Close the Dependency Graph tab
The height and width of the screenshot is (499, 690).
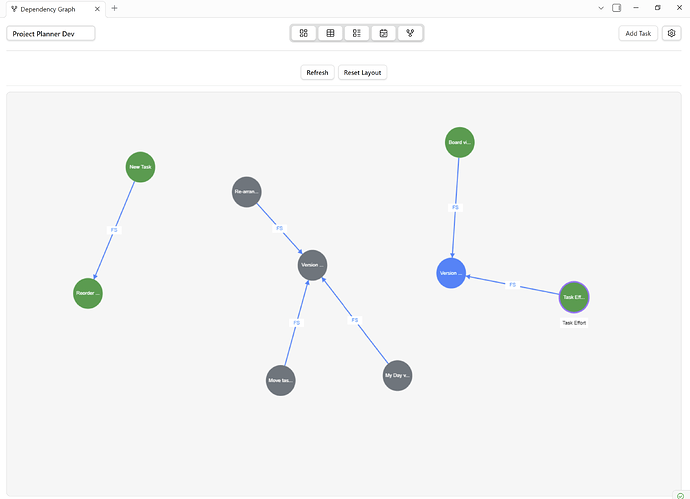pyautogui.click(x=98, y=8)
